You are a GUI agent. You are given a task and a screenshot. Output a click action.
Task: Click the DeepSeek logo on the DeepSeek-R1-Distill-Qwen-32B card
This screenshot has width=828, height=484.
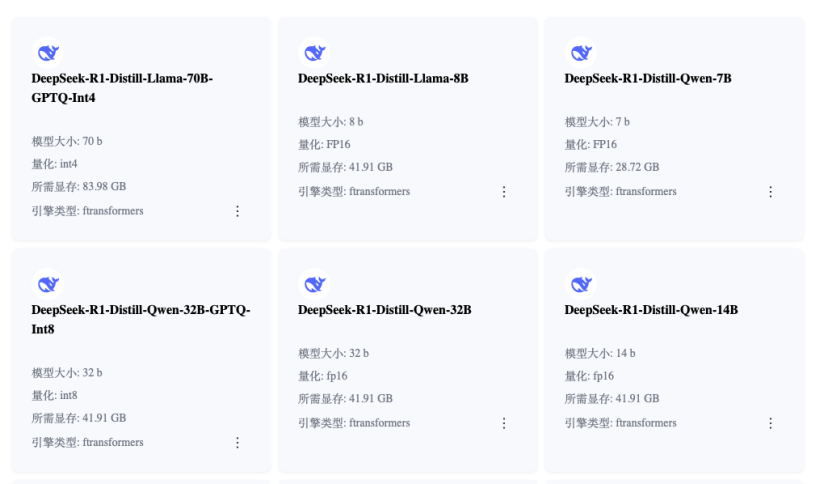pyautogui.click(x=314, y=284)
